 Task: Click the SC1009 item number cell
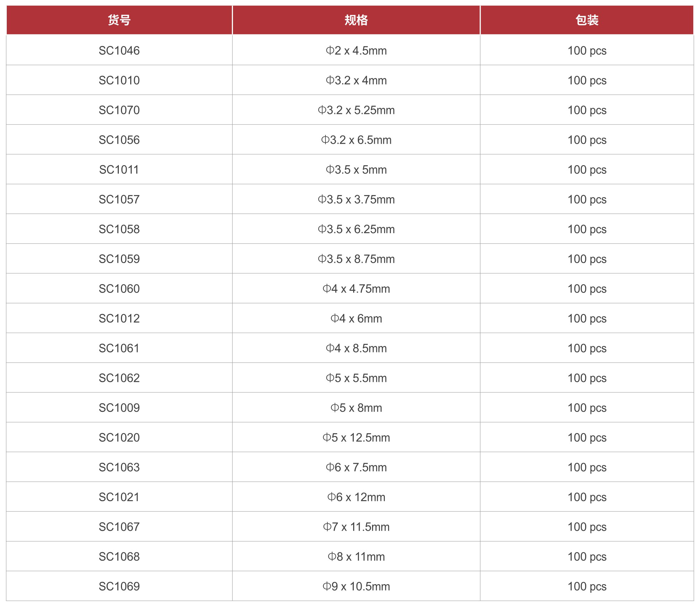[119, 408]
